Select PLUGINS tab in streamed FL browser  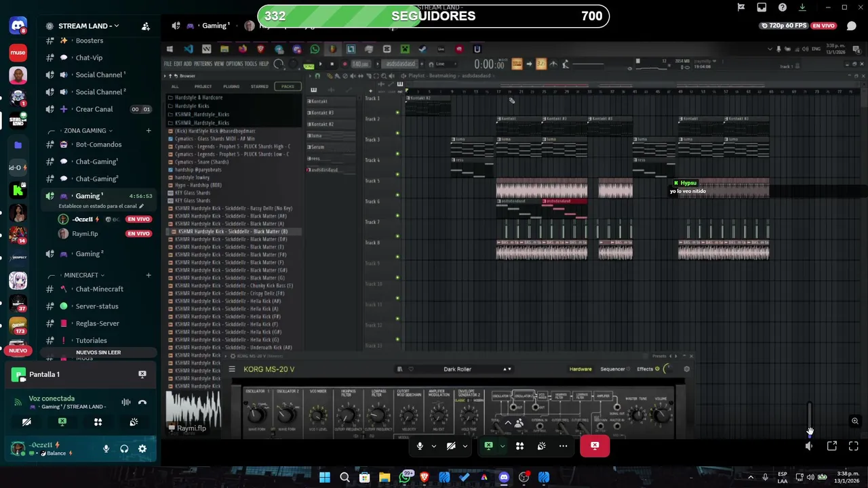click(x=231, y=87)
